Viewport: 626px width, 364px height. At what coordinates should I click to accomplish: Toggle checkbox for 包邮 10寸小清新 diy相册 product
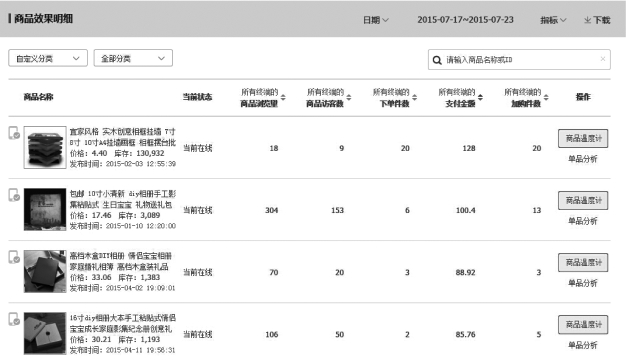[14, 195]
